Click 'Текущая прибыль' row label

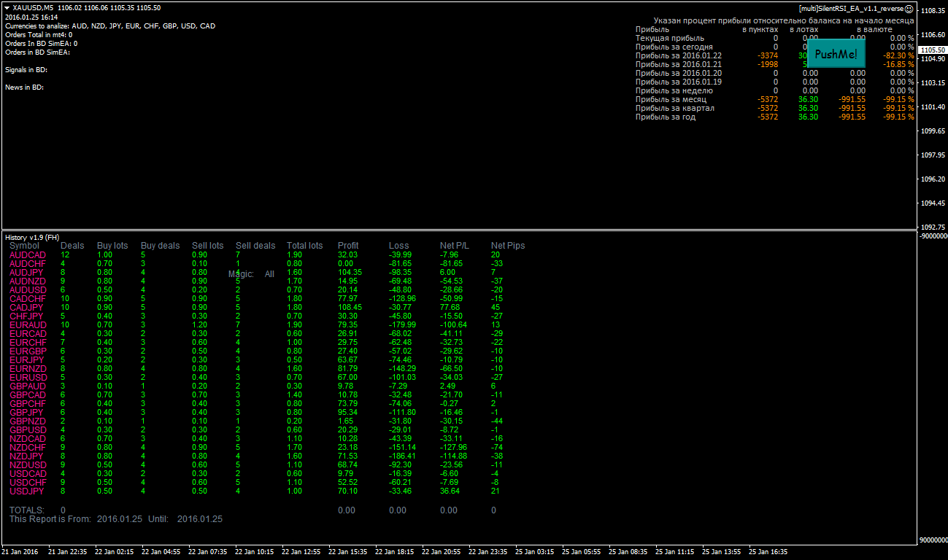670,38
